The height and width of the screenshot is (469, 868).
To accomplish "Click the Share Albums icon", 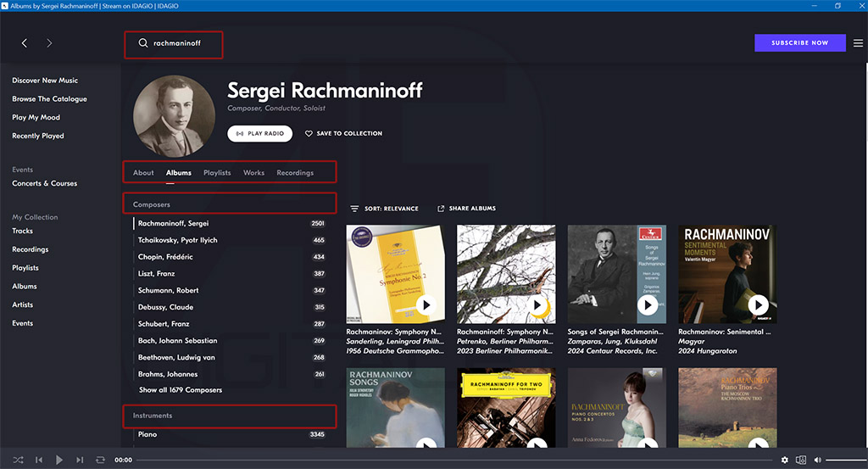I will (x=441, y=208).
